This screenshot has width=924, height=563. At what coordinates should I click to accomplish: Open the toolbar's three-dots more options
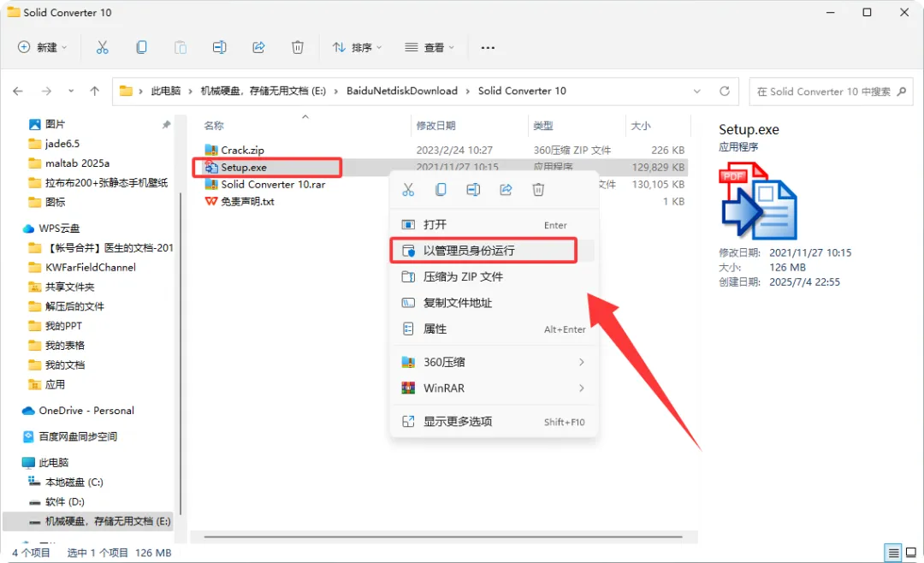click(x=488, y=48)
